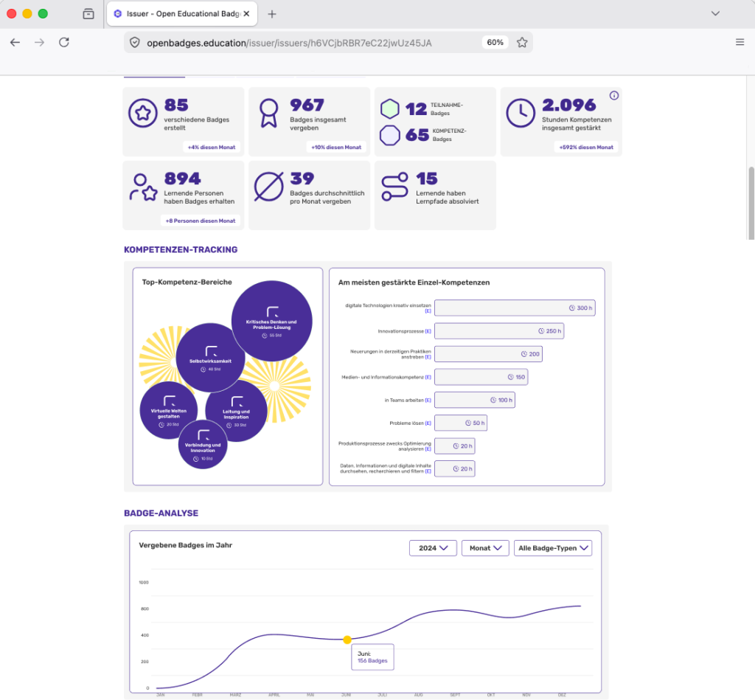Click the star badge icon beside 85
The height and width of the screenshot is (700, 755).
click(x=142, y=113)
